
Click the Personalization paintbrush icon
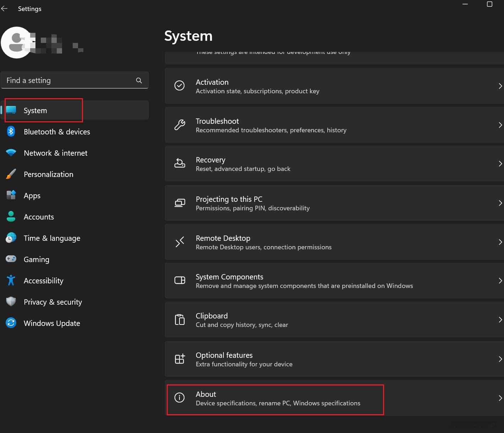11,174
